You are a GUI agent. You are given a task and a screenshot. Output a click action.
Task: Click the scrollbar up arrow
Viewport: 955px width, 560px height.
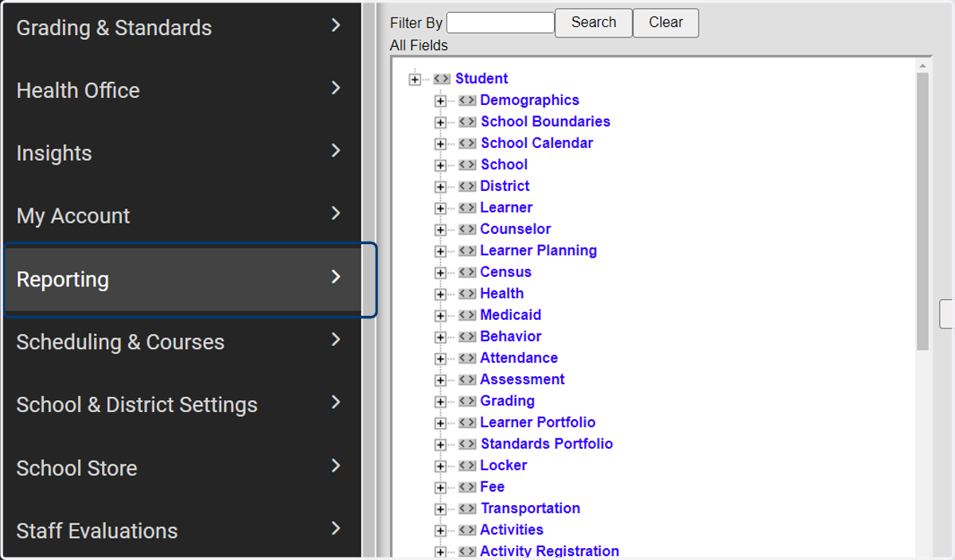click(922, 66)
